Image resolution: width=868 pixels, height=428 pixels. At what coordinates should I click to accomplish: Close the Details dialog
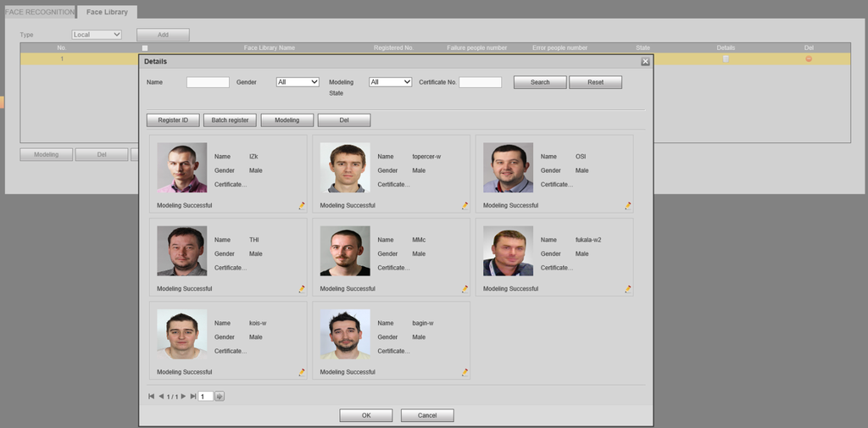point(645,62)
